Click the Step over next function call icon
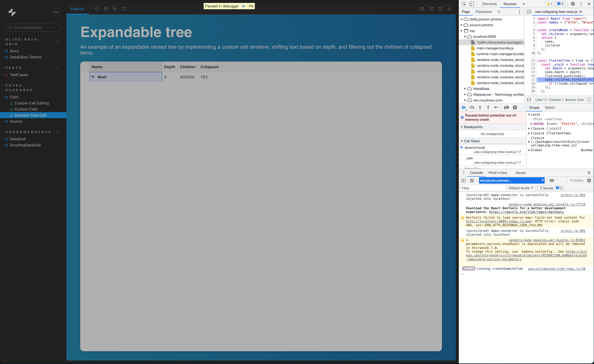Image resolution: width=594 pixels, height=364 pixels. [472, 108]
